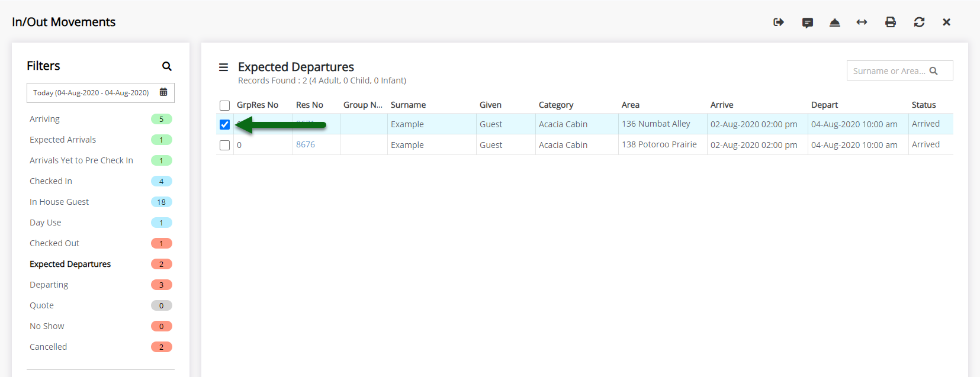Screen dimensions: 980x377
Task: Select the No Show filter
Action: 47,326
